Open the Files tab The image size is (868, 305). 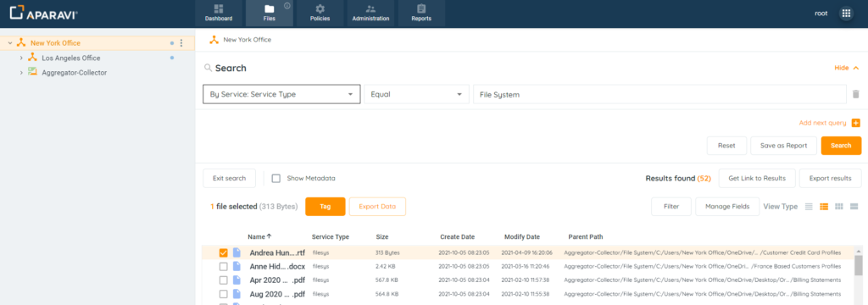(x=269, y=14)
